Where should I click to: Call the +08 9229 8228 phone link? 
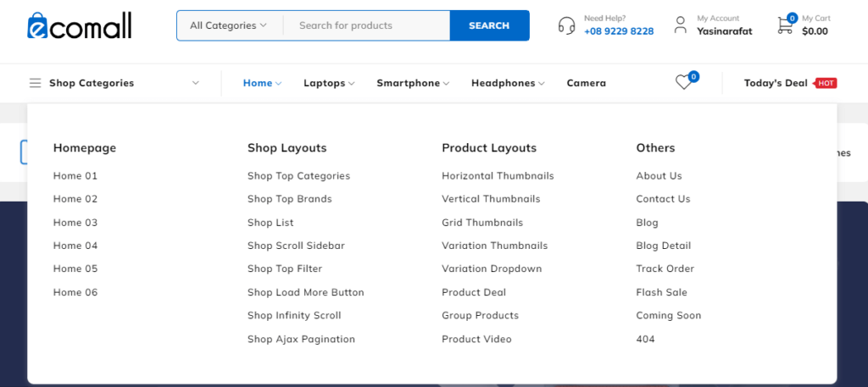click(619, 31)
